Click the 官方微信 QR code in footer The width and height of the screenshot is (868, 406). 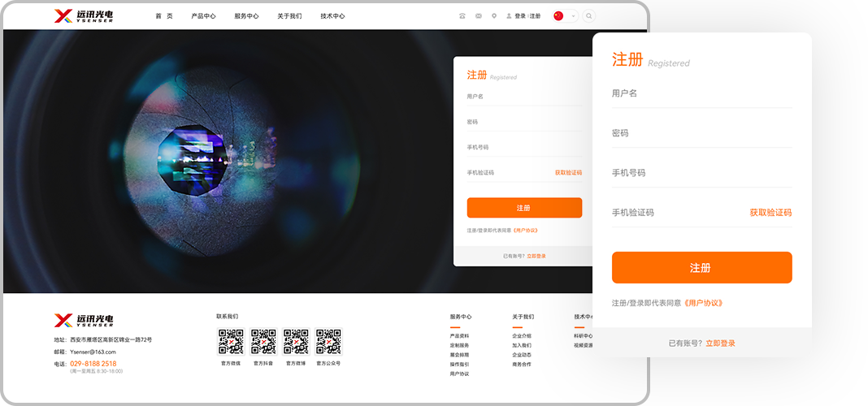tap(231, 342)
